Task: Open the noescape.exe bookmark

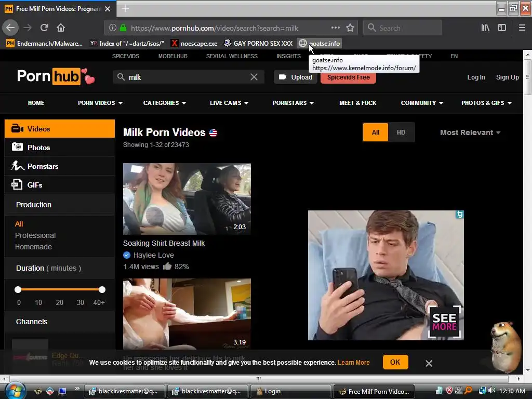Action: pos(194,44)
